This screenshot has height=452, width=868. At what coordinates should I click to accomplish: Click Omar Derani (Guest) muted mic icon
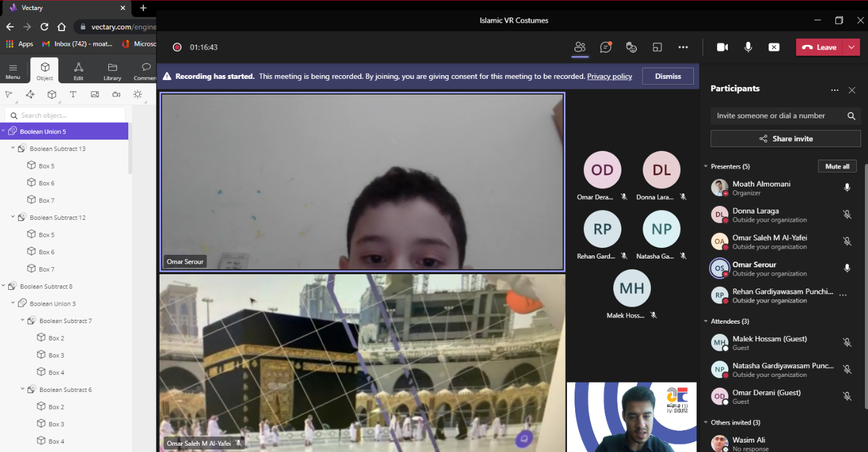[x=847, y=396]
